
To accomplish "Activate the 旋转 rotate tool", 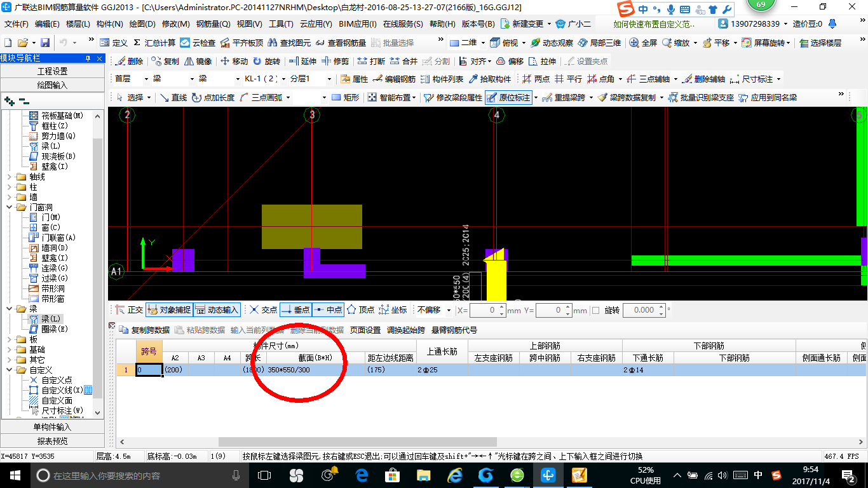I will (267, 62).
